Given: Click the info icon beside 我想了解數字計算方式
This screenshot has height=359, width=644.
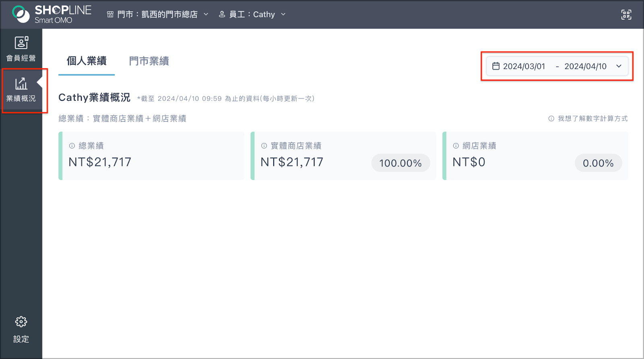Looking at the screenshot, I should pos(551,118).
